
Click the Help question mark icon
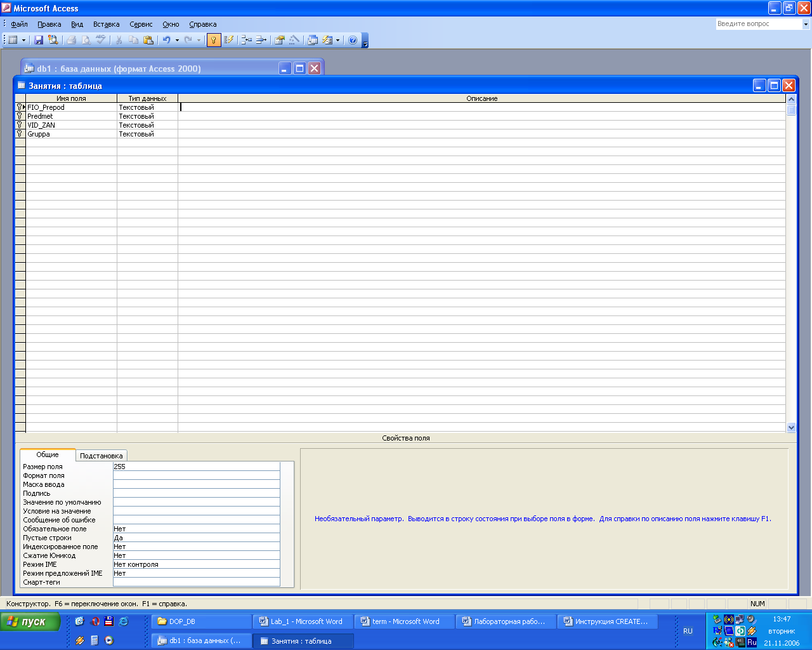pyautogui.click(x=353, y=40)
